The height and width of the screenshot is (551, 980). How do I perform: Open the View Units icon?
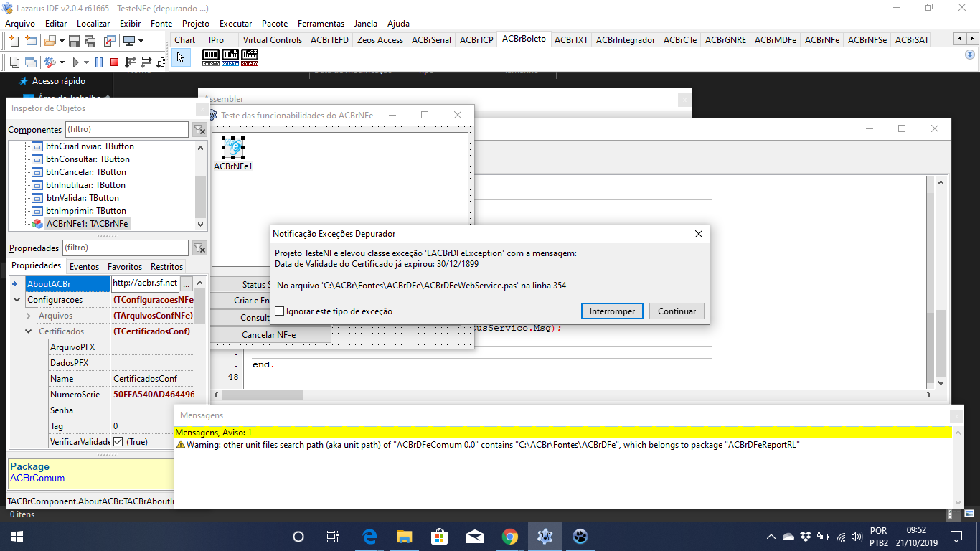tap(14, 62)
